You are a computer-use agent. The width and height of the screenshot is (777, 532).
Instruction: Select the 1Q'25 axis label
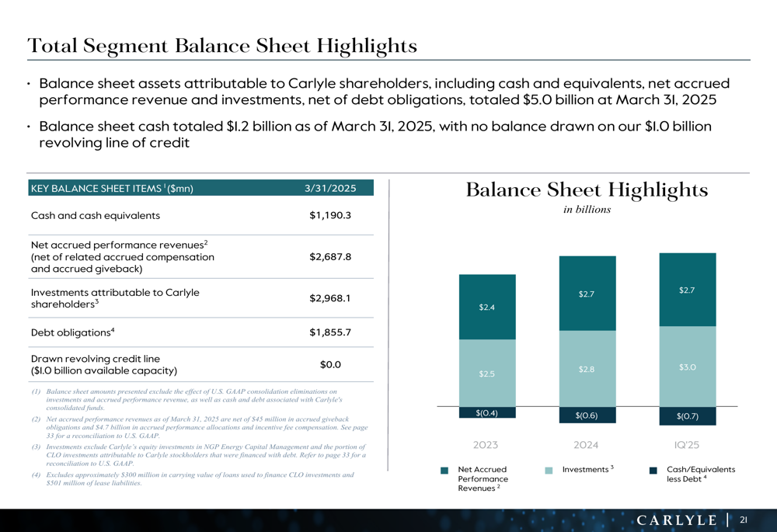pyautogui.click(x=686, y=445)
